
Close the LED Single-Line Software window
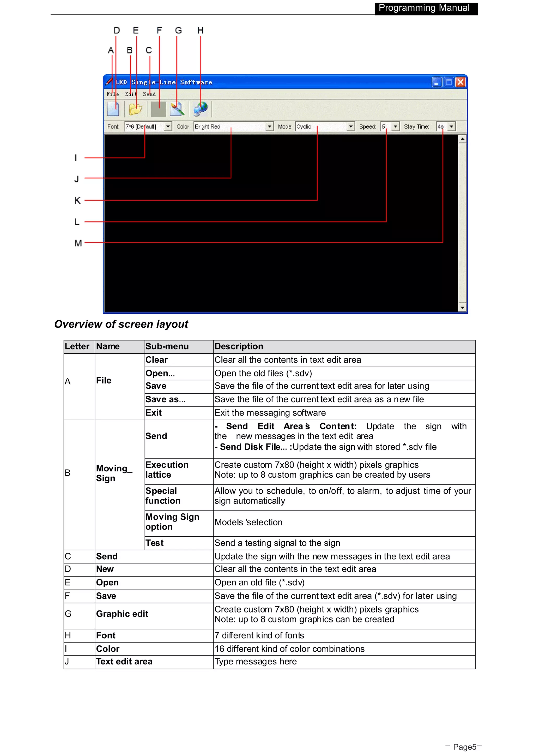[460, 82]
